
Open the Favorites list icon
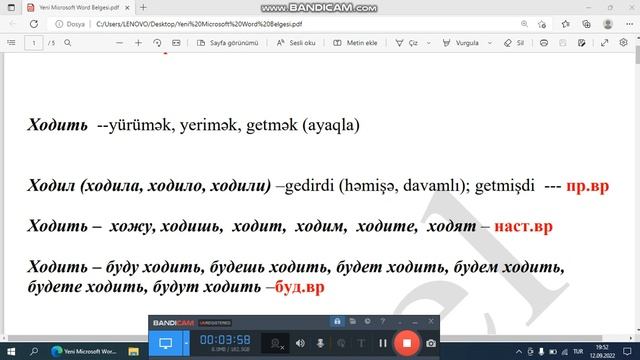pos(566,24)
